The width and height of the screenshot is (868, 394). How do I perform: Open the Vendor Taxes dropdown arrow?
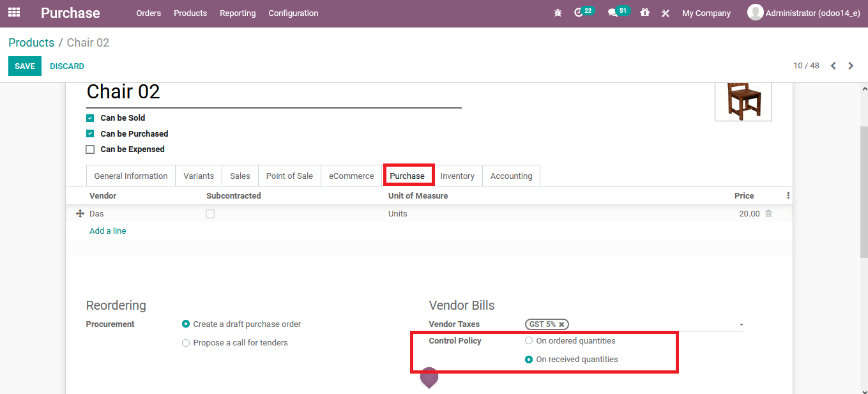pos(741,325)
